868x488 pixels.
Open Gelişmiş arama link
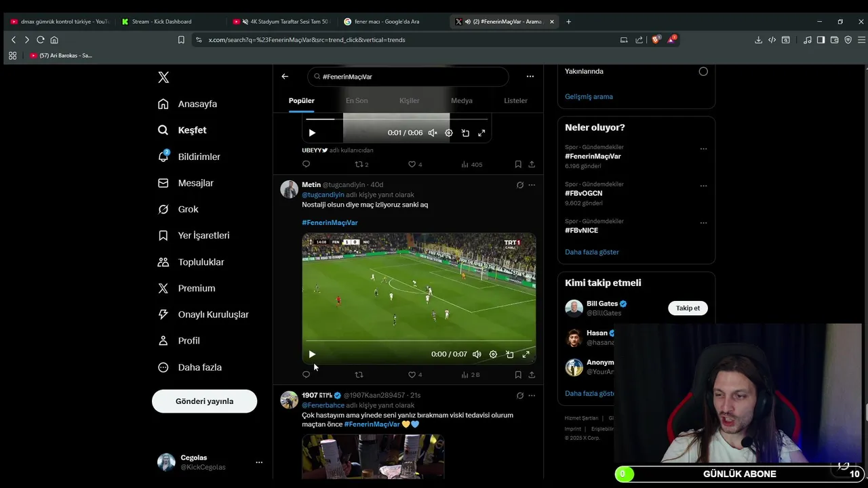(589, 96)
